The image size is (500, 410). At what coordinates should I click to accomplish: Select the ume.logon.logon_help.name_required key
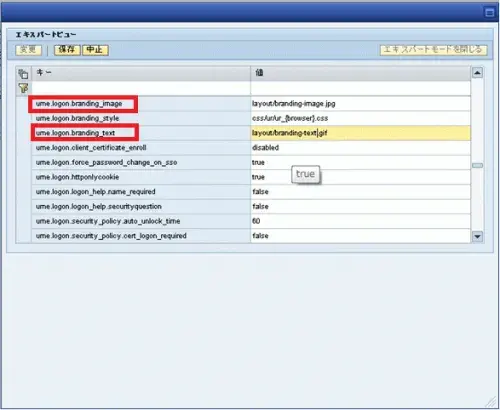tap(96, 192)
